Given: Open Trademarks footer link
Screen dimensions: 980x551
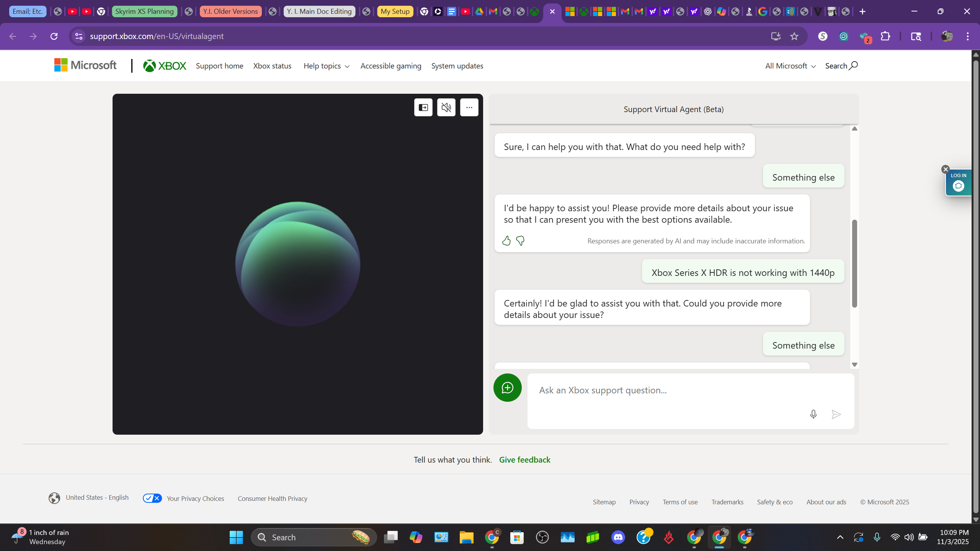Looking at the screenshot, I should pyautogui.click(x=727, y=502).
